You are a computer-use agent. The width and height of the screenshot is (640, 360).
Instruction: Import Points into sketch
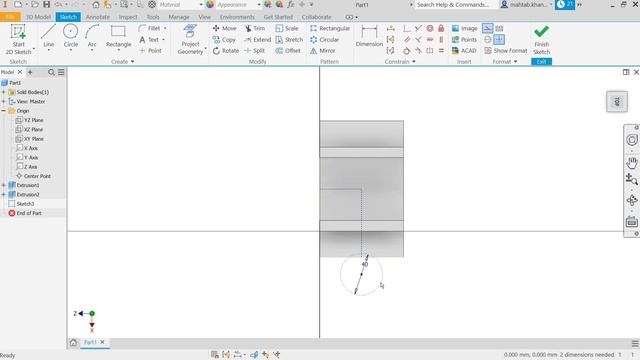tap(464, 40)
